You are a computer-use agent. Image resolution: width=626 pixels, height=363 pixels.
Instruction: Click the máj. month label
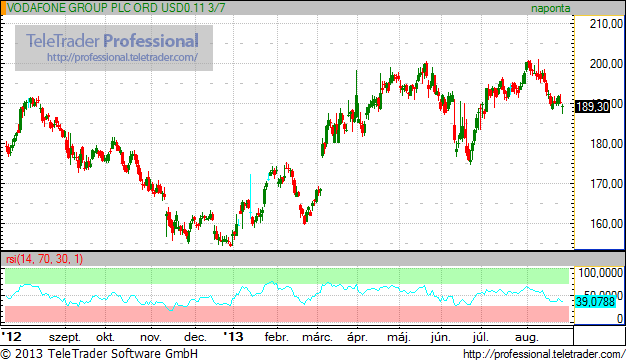point(399,337)
